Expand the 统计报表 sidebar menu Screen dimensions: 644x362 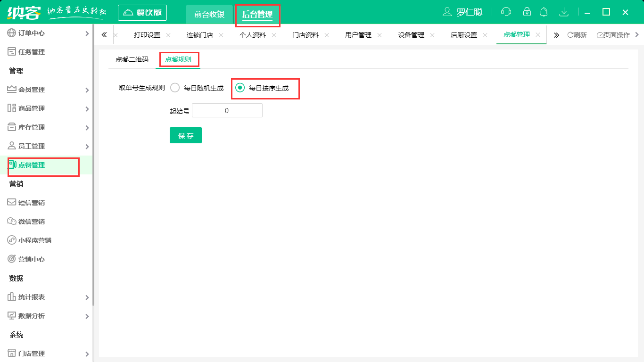[46, 297]
